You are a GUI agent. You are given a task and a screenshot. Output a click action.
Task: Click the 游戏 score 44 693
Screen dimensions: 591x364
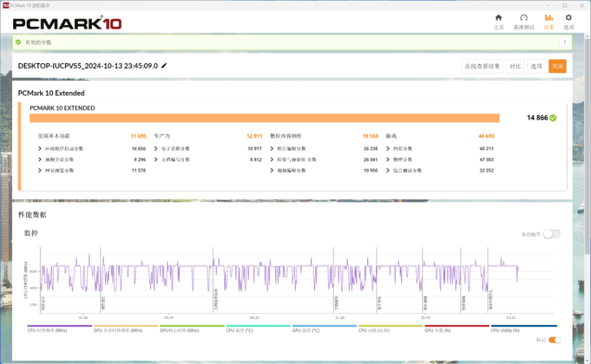coord(486,136)
